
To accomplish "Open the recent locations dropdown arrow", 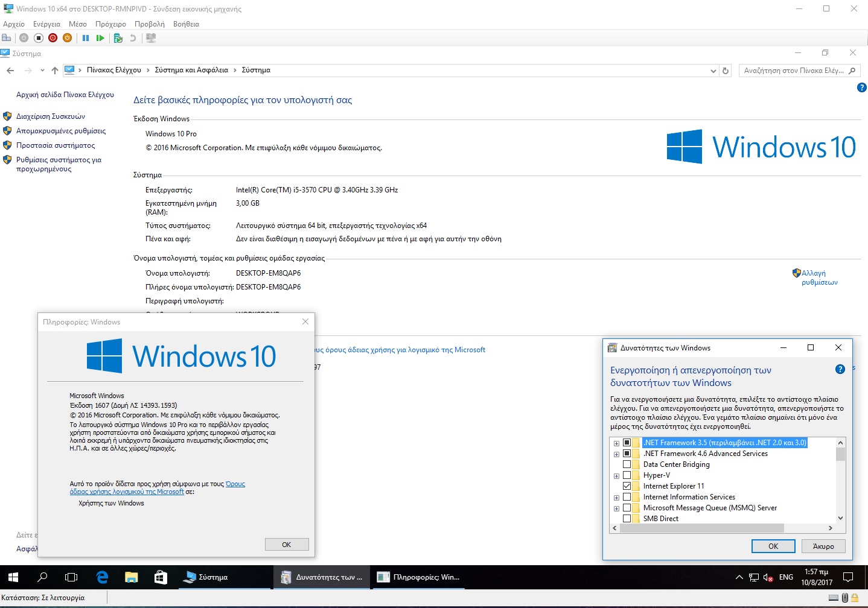I will click(x=42, y=71).
